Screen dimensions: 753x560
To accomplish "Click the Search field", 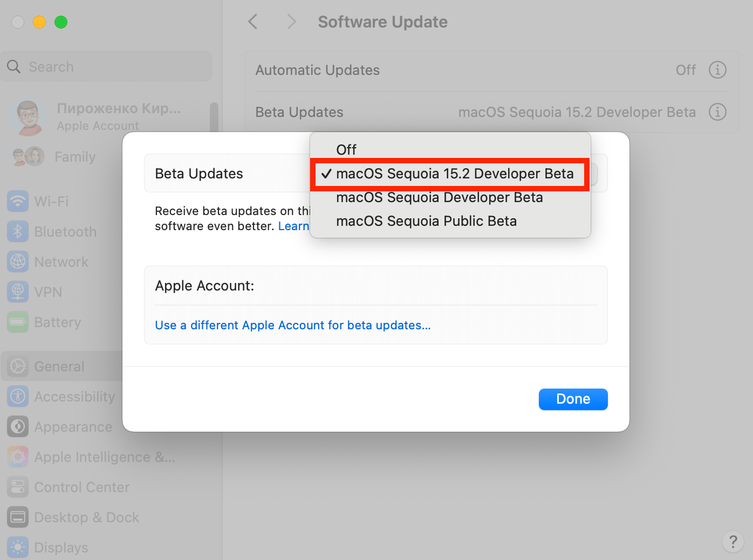I will point(106,66).
